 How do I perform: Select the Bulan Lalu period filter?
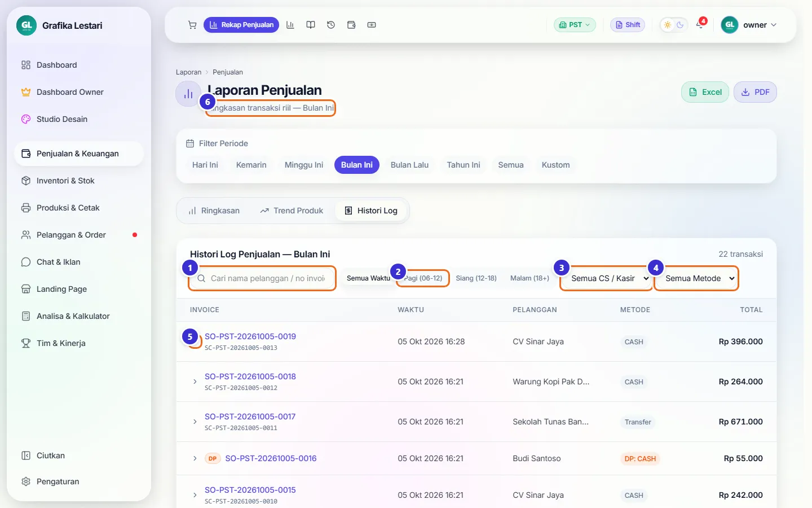tap(410, 165)
